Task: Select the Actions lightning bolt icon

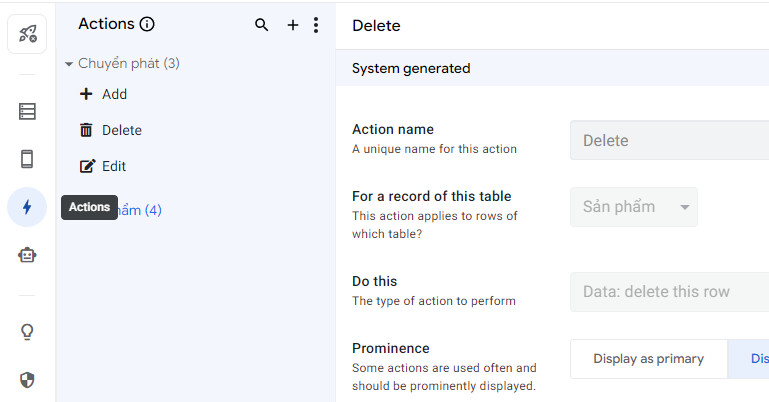Action: click(27, 207)
